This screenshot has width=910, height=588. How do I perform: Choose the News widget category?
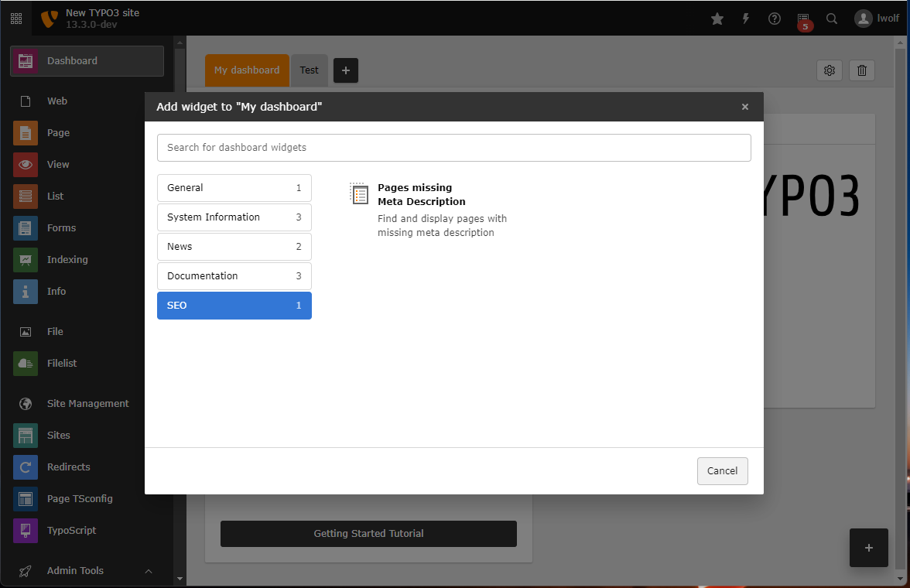pos(234,247)
